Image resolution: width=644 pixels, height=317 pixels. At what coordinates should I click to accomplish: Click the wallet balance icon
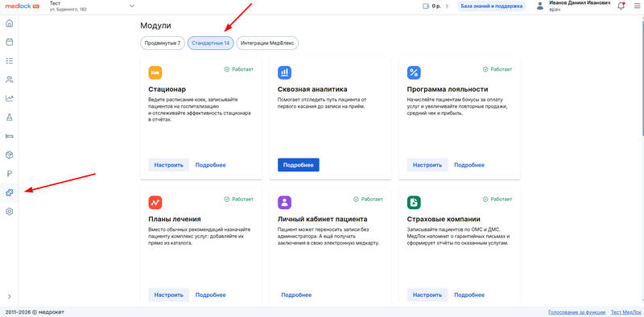click(x=426, y=6)
